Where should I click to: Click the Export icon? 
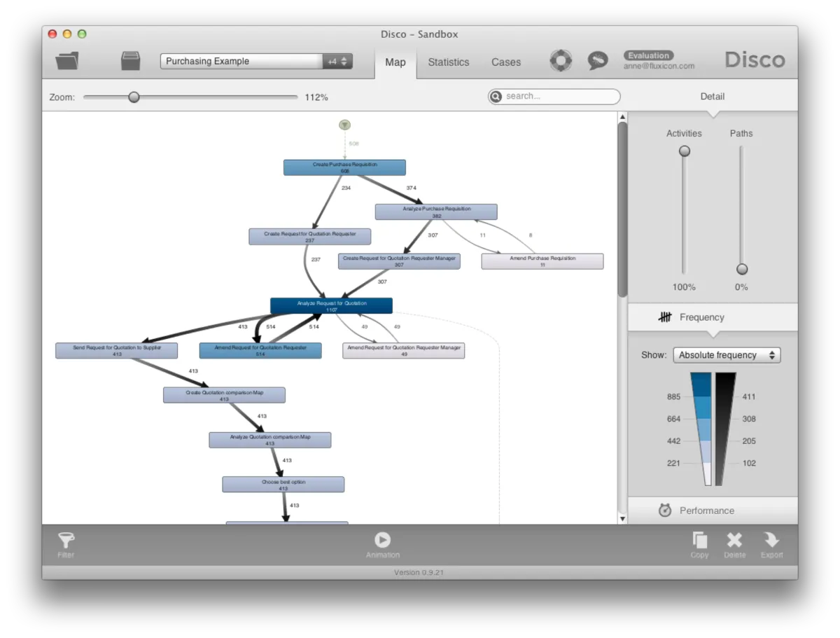point(771,540)
